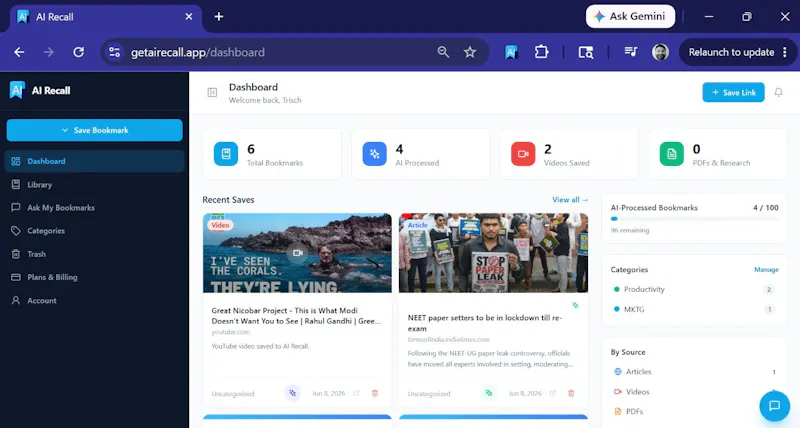Click the AI Processed sparkle icon
This screenshot has width=800, height=428.
tap(374, 154)
